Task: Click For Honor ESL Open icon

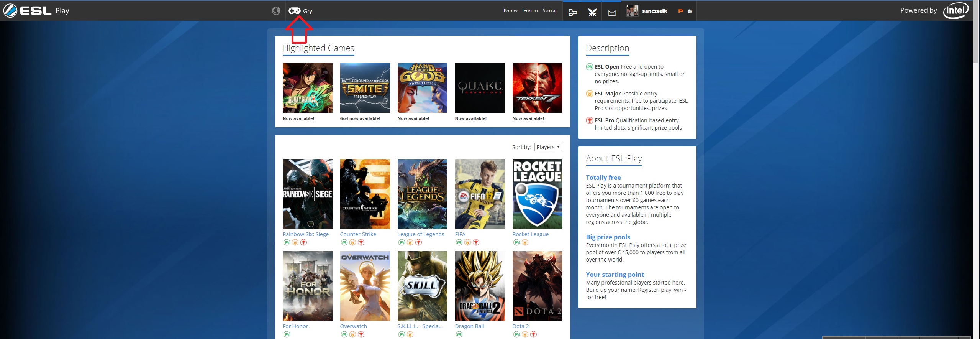Action: coord(287,334)
